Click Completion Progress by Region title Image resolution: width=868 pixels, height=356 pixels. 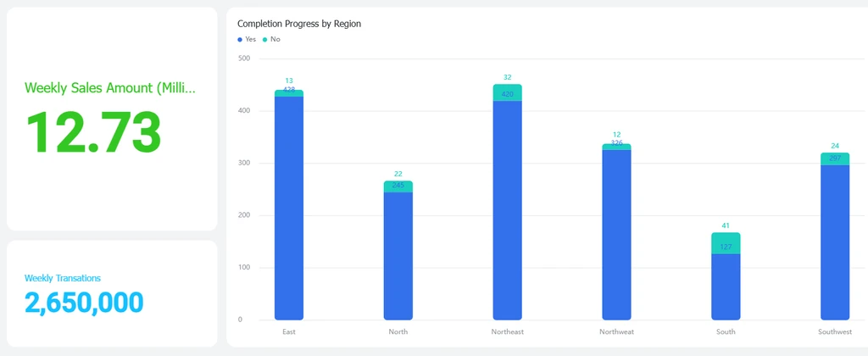tap(299, 24)
